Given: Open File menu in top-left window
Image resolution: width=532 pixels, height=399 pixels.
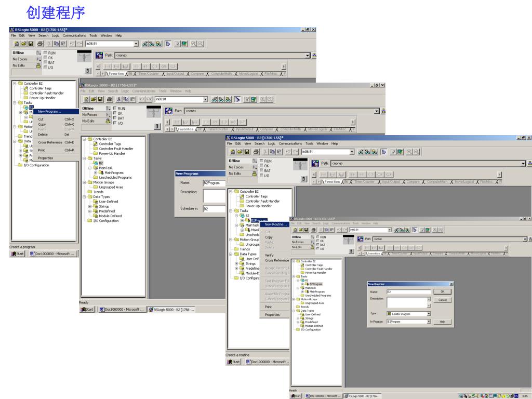Looking at the screenshot, I should [13, 35].
